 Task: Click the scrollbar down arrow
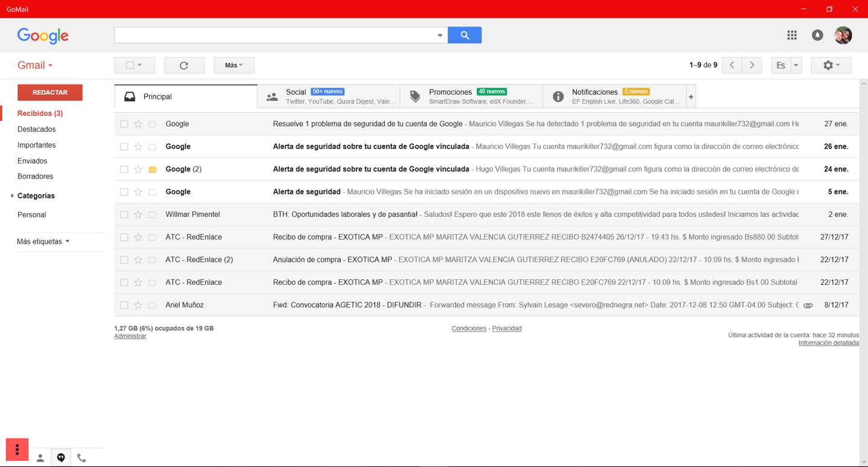coord(863,462)
